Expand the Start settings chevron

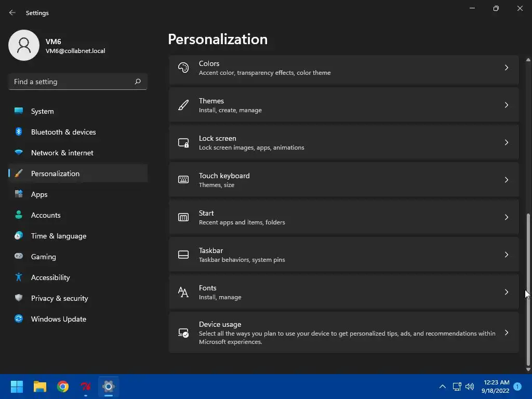coord(506,217)
